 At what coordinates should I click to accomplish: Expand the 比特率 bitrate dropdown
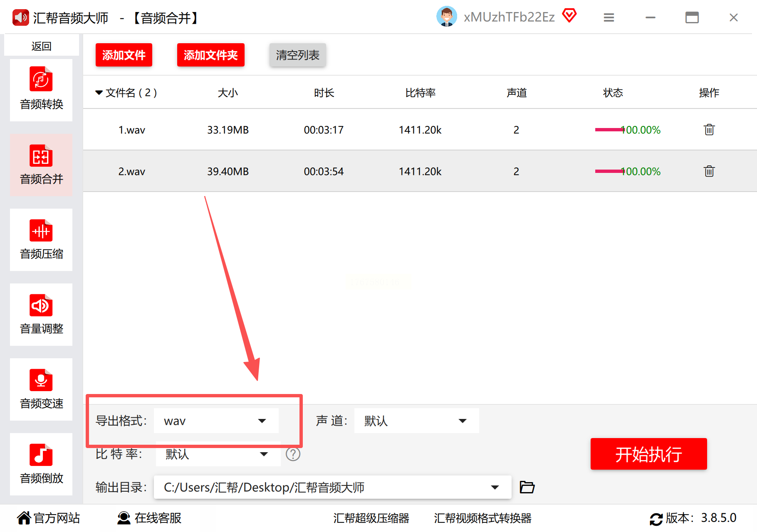click(x=218, y=454)
